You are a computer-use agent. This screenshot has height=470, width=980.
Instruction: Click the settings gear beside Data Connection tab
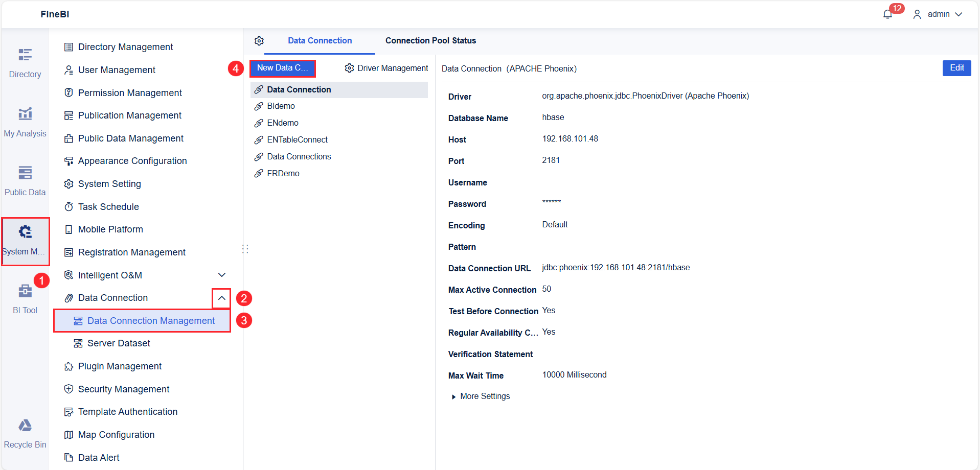[259, 41]
